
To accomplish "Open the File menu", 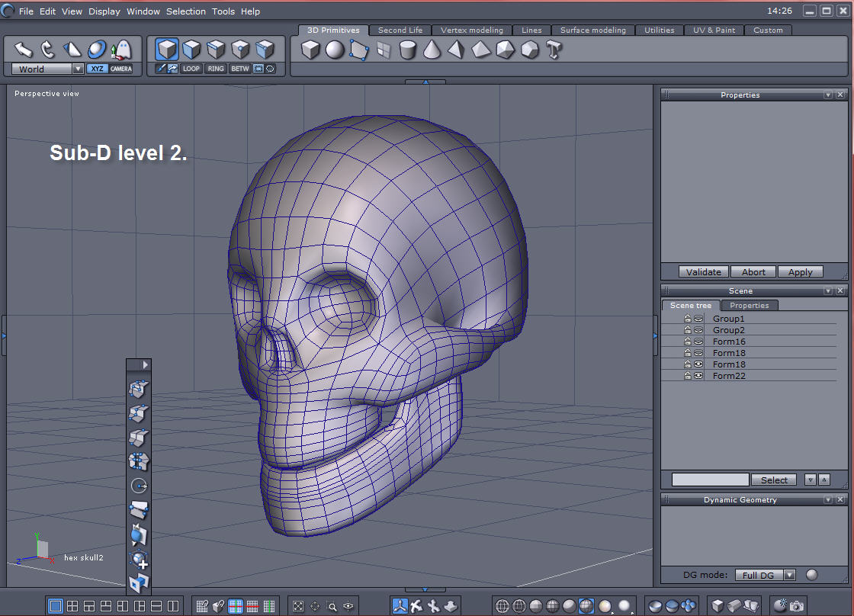I will point(26,11).
